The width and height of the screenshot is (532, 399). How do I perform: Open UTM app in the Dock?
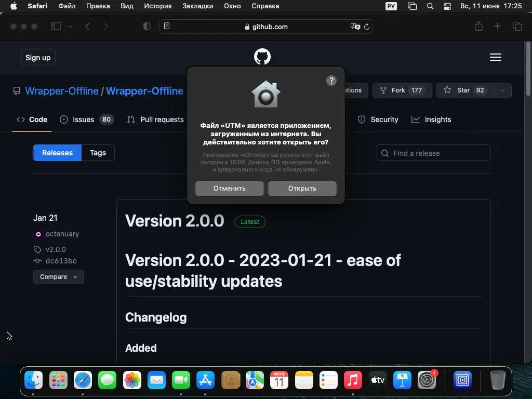point(462,380)
